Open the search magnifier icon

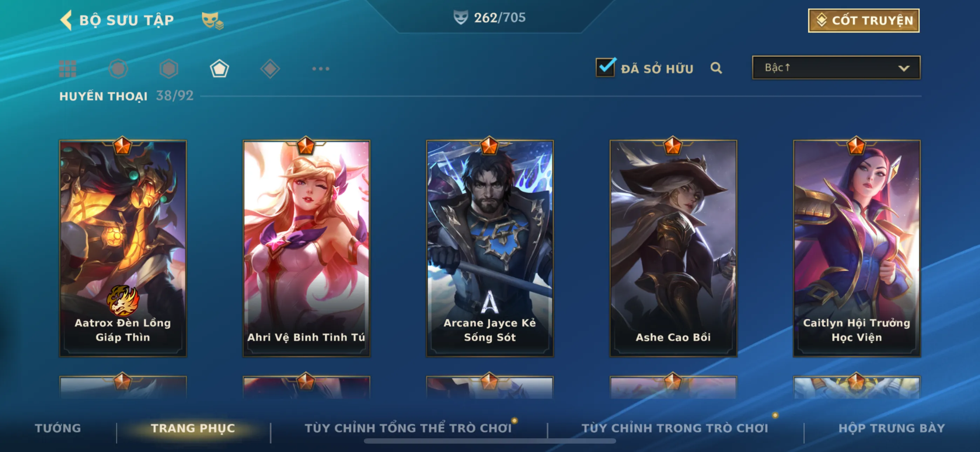(x=716, y=68)
